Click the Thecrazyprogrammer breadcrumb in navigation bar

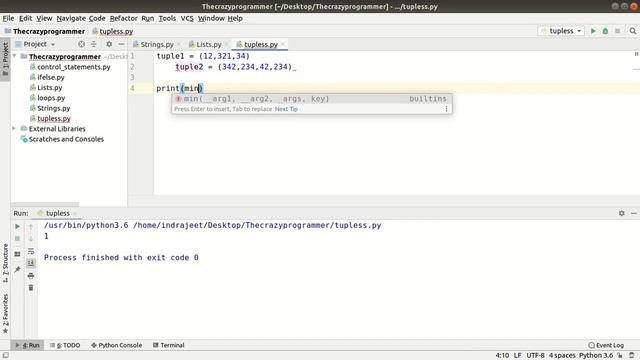coord(44,31)
